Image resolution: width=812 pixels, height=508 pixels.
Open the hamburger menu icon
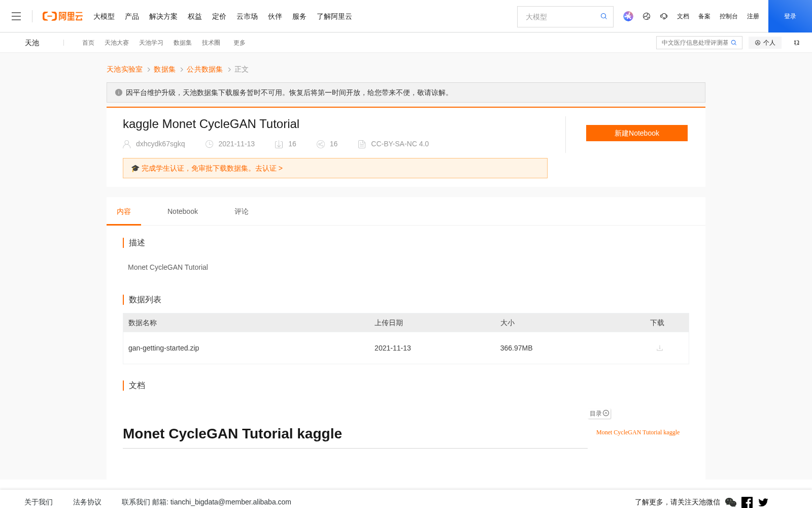coord(16,16)
